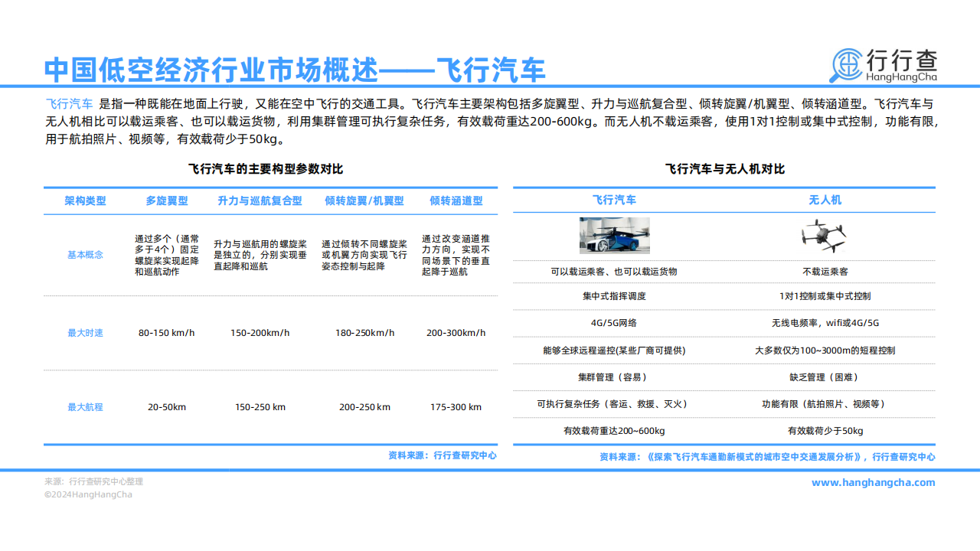This screenshot has width=980, height=551.
Task: Click the HangHangCha magnifier logo icon
Action: (x=848, y=65)
